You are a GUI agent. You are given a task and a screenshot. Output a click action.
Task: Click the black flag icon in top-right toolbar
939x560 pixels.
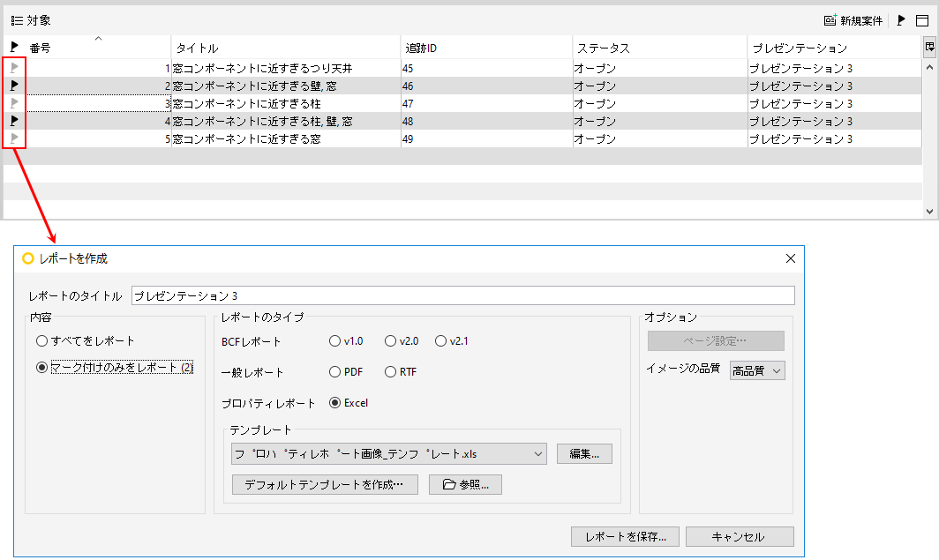point(901,20)
